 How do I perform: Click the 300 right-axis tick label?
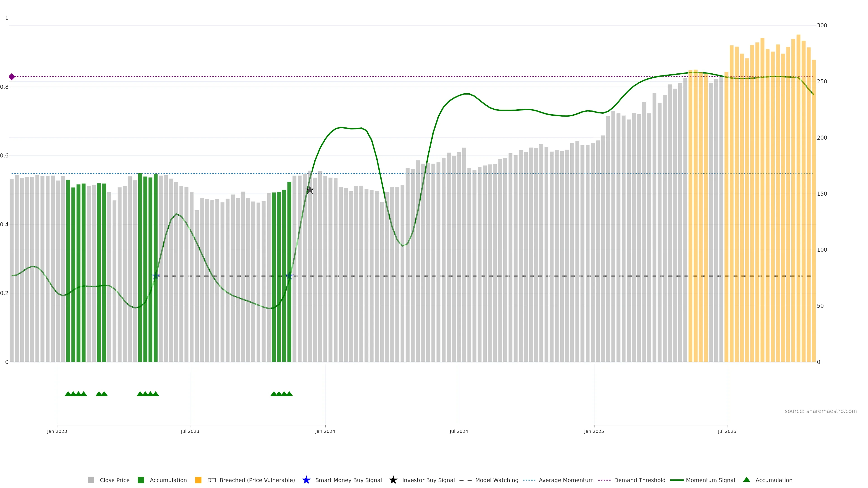(822, 25)
